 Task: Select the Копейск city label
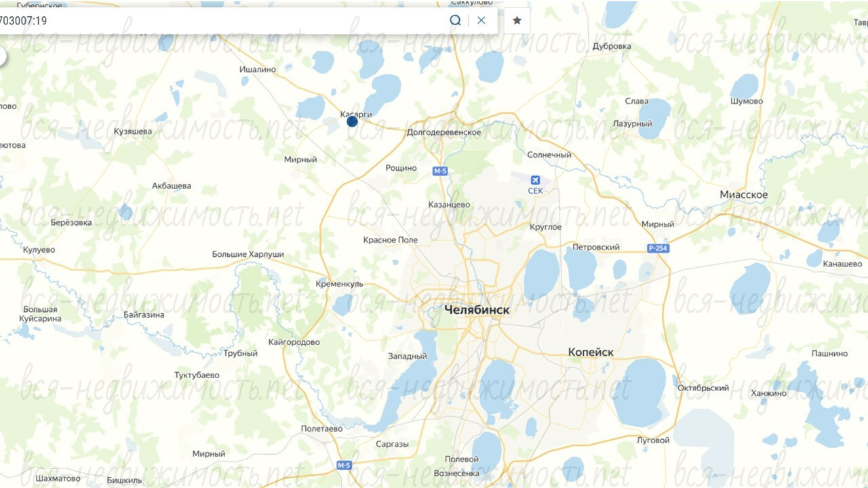click(x=591, y=352)
